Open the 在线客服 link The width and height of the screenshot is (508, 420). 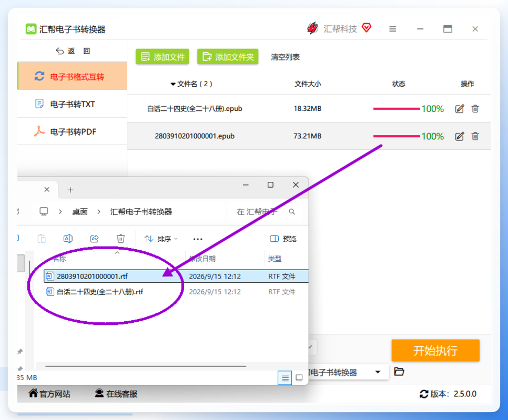pos(116,394)
